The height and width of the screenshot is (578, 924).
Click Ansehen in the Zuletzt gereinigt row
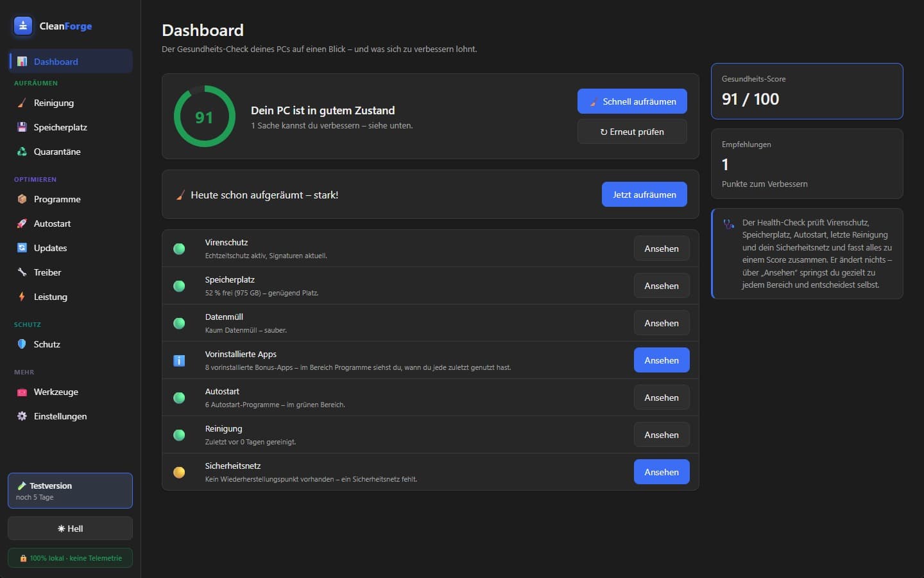tap(662, 435)
